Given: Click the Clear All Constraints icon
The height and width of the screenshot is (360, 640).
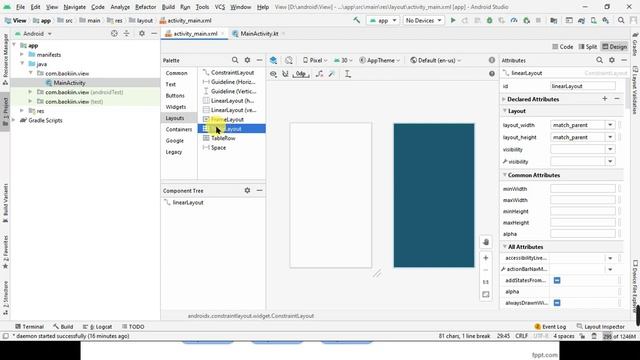Looking at the screenshot, I should point(320,74).
